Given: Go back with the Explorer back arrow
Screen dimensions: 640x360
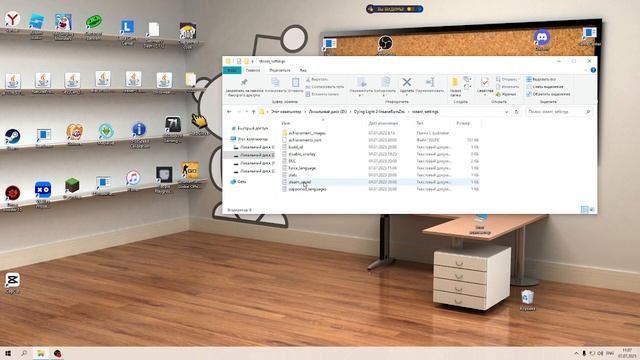Looking at the screenshot, I should click(x=229, y=111).
